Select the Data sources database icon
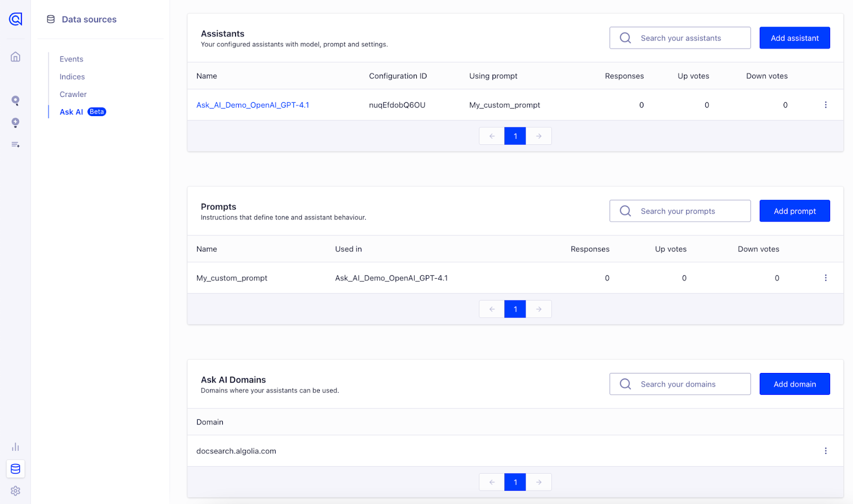The width and height of the screenshot is (853, 504). point(15,469)
